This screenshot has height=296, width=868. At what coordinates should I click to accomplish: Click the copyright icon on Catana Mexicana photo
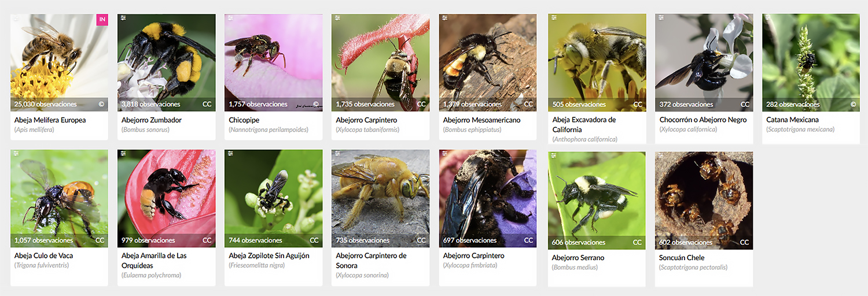coord(853,105)
